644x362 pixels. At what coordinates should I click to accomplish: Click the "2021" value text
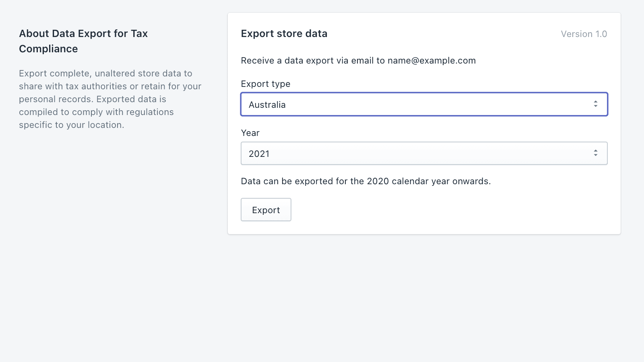[259, 154]
